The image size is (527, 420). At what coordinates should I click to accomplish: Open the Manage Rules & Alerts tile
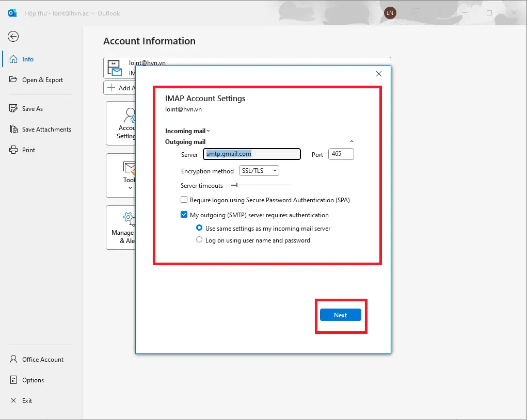pyautogui.click(x=121, y=228)
